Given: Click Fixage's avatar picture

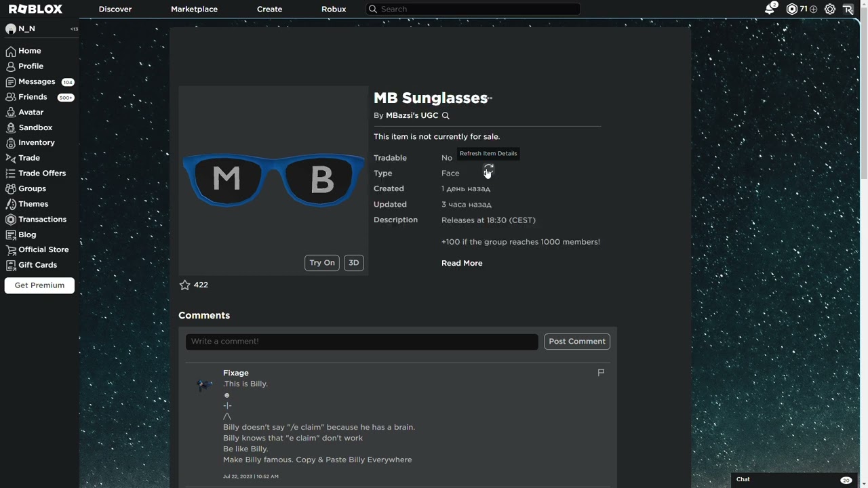Looking at the screenshot, I should (204, 385).
